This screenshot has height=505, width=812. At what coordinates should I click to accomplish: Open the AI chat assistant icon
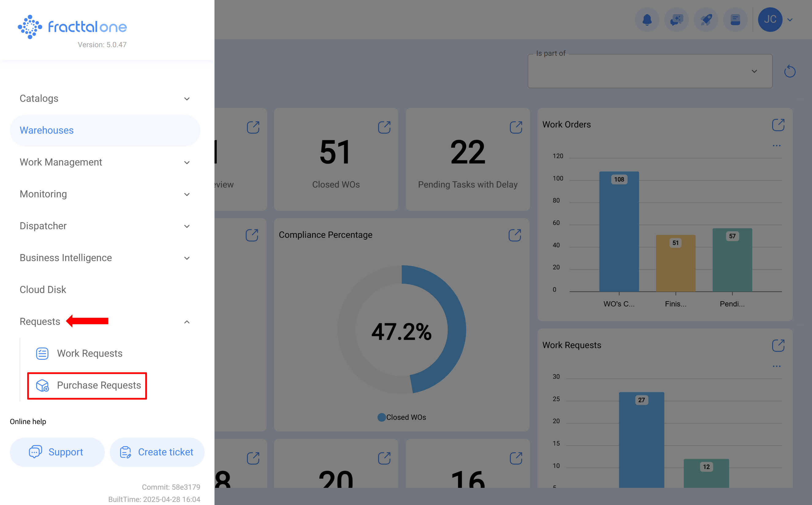click(677, 19)
